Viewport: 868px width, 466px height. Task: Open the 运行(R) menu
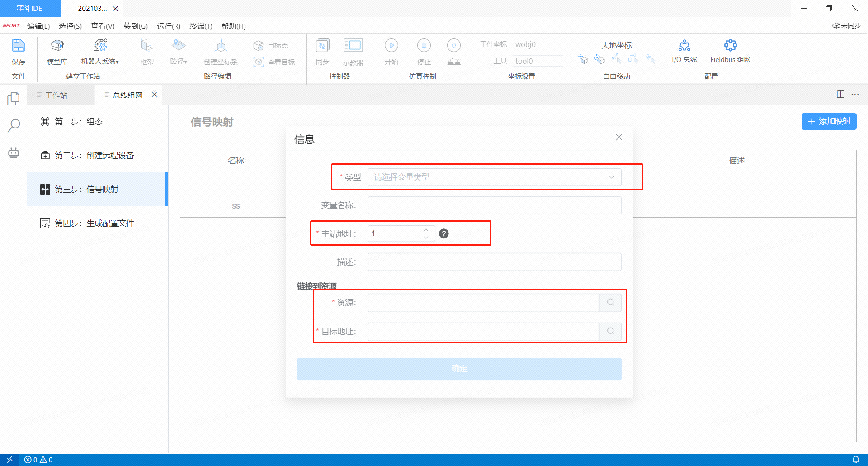(168, 26)
